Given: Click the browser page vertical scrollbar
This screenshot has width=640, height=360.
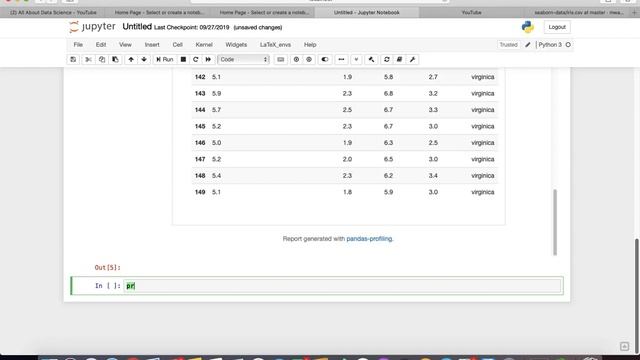Looking at the screenshot, I should pyautogui.click(x=637, y=296).
